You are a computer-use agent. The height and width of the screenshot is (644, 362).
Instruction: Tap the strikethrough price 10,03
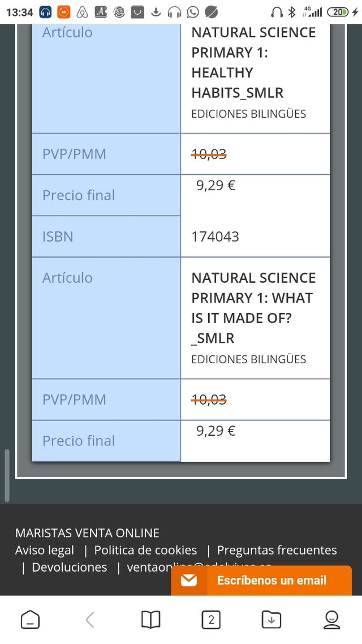[209, 153]
